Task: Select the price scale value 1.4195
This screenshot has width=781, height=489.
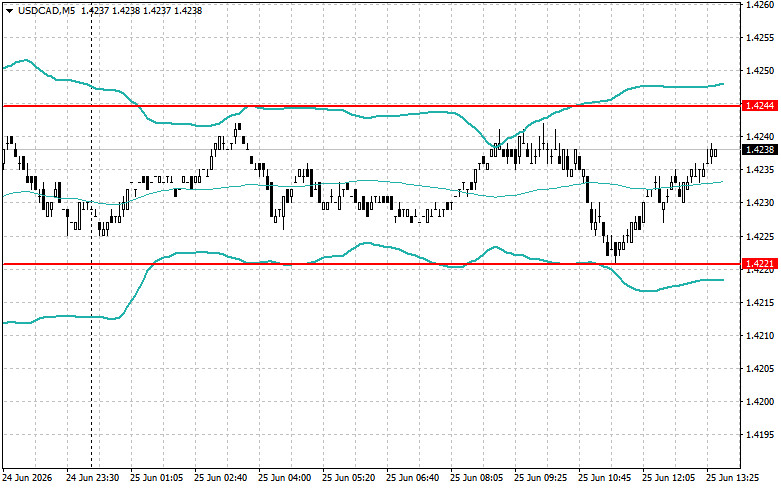Action: click(760, 435)
